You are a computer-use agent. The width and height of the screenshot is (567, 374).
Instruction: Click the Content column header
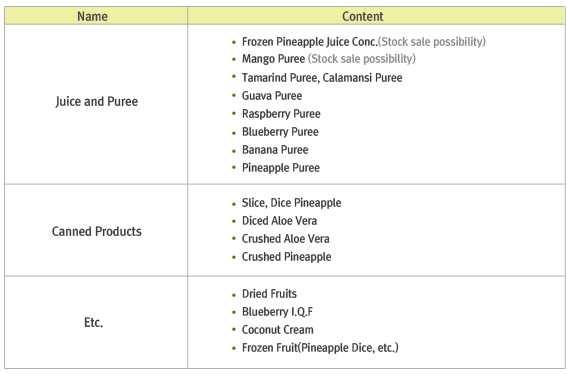376,16
